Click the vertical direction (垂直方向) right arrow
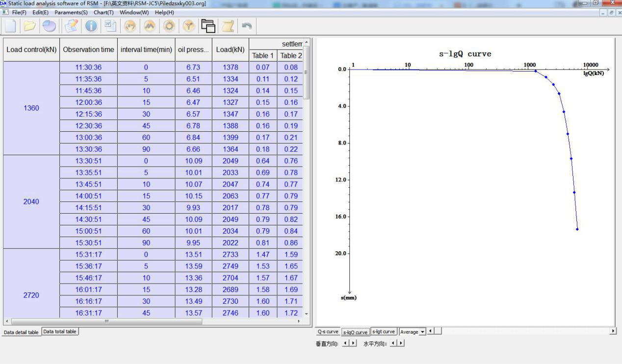The image size is (622, 364). point(353,343)
